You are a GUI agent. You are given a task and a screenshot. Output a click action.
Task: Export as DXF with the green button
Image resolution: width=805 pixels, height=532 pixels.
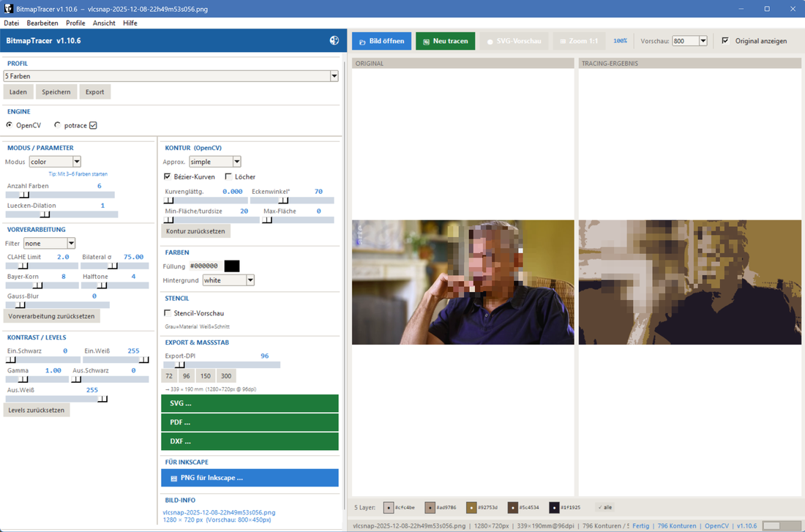pyautogui.click(x=250, y=441)
